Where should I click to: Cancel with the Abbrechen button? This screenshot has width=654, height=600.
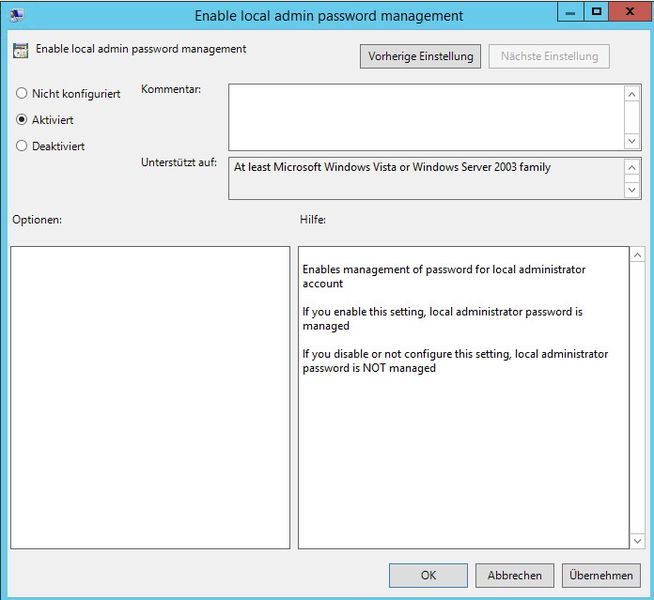[x=515, y=575]
